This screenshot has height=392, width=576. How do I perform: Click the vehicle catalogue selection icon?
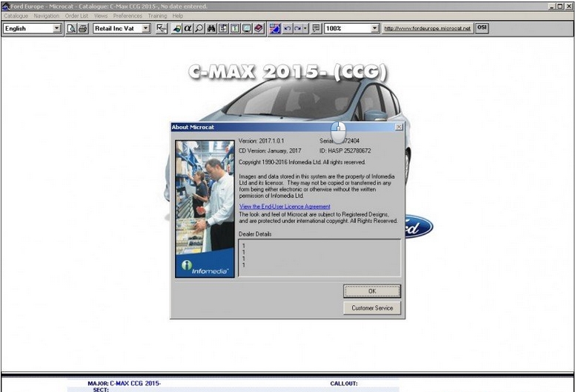click(x=176, y=28)
